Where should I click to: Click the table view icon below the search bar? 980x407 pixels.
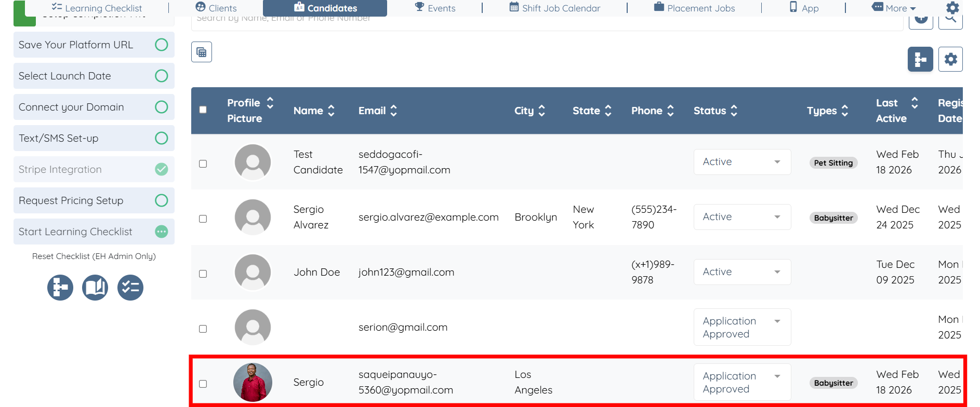(202, 52)
